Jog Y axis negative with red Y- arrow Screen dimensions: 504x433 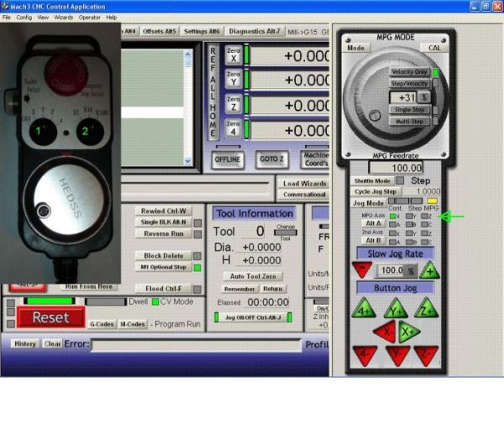397,355
